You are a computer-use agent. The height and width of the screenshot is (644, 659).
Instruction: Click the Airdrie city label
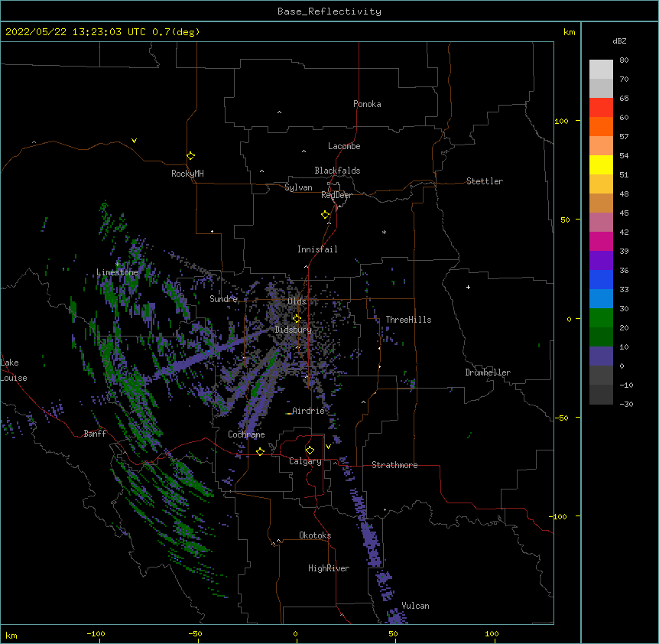pos(308,411)
